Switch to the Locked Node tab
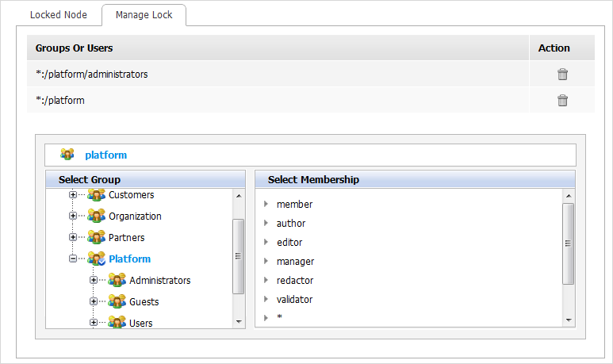This screenshot has height=364, width=613. [x=57, y=15]
